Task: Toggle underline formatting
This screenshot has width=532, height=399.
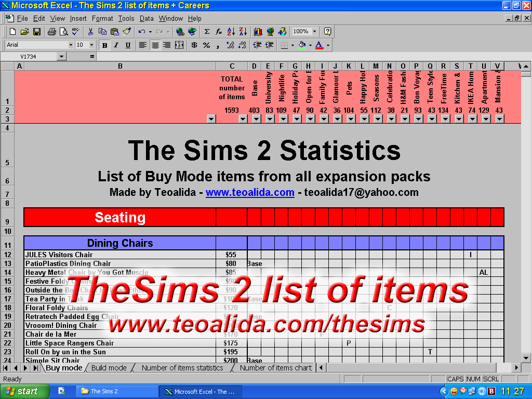Action: [x=127, y=46]
